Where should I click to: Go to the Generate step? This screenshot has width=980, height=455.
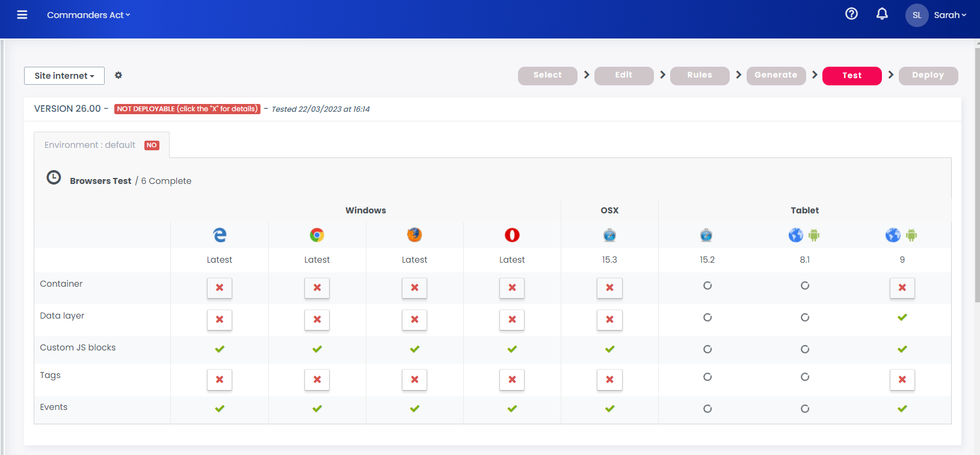point(775,75)
